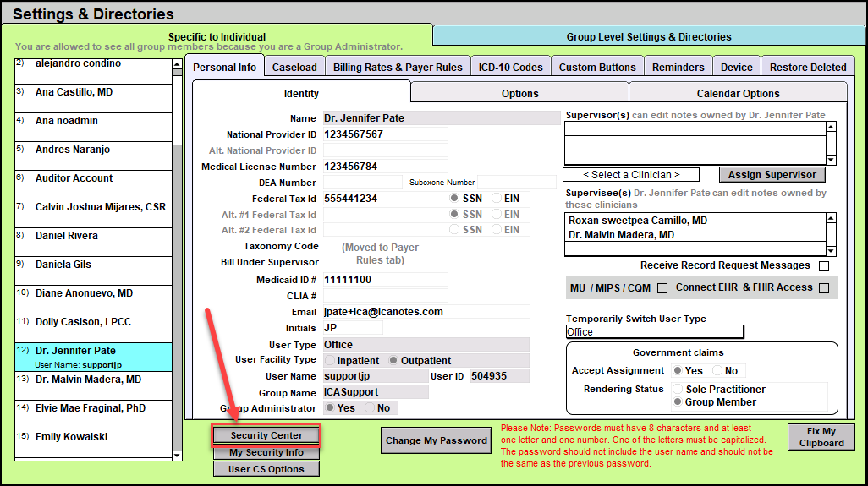Select Dr. Malvin Madera in user list
Image resolution: width=868 pixels, height=486 pixels.
(x=88, y=380)
